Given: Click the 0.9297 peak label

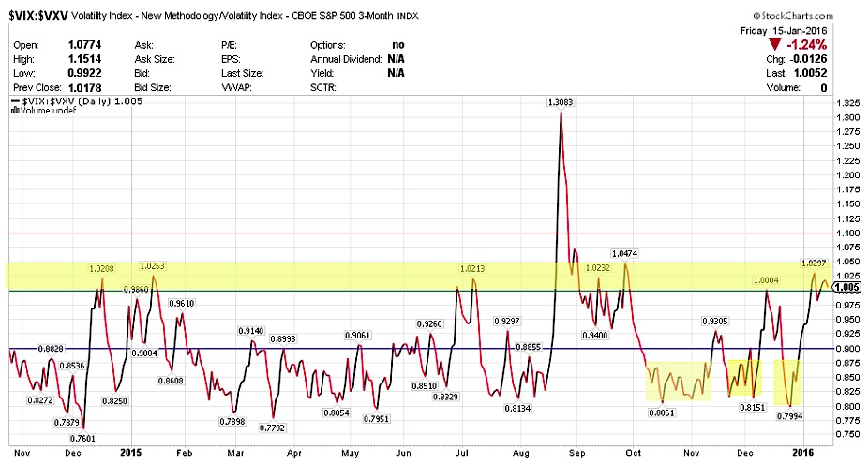Looking at the screenshot, I should (x=507, y=321).
